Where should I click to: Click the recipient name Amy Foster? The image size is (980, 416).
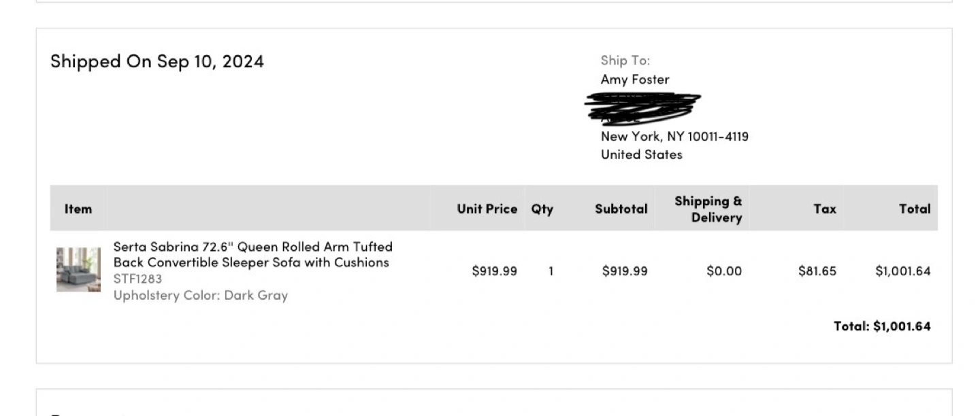pos(635,80)
